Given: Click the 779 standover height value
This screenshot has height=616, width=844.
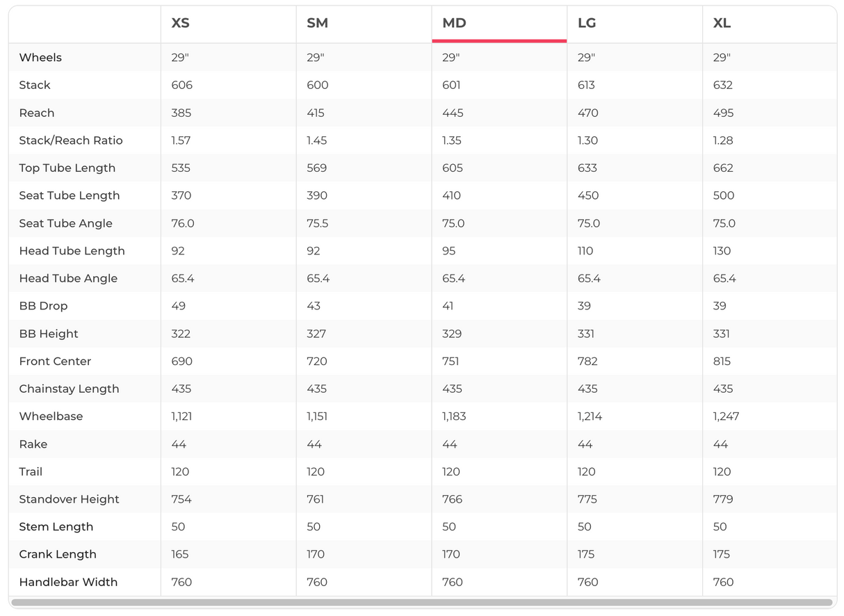Looking at the screenshot, I should [723, 499].
